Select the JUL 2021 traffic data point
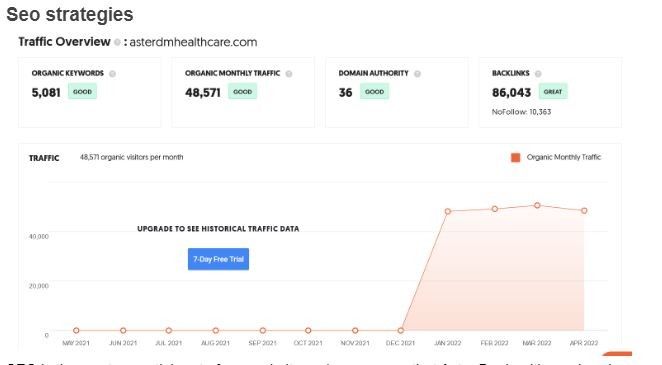 [x=169, y=330]
